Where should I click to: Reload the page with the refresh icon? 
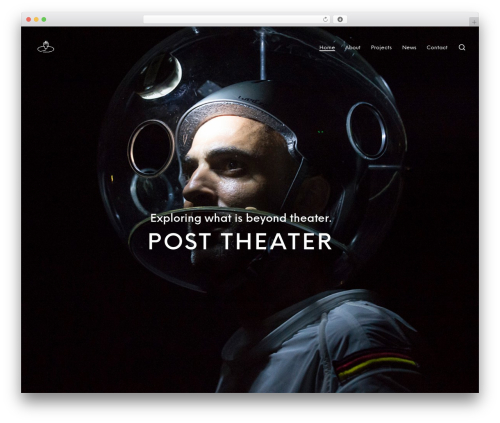(x=325, y=20)
